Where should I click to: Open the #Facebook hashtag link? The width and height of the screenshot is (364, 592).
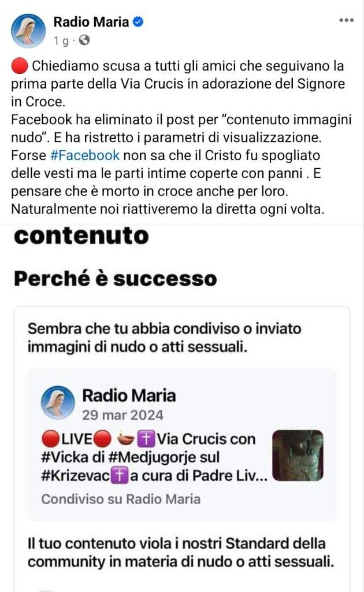click(85, 155)
